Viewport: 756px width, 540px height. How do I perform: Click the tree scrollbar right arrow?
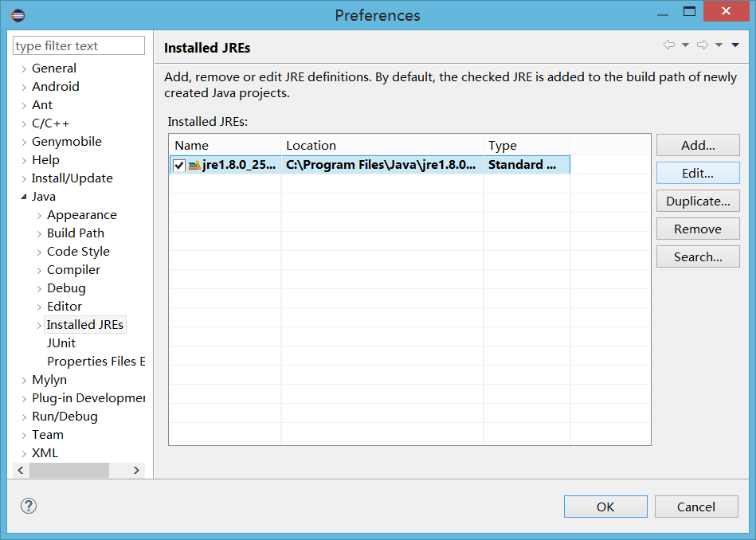pyautogui.click(x=136, y=471)
